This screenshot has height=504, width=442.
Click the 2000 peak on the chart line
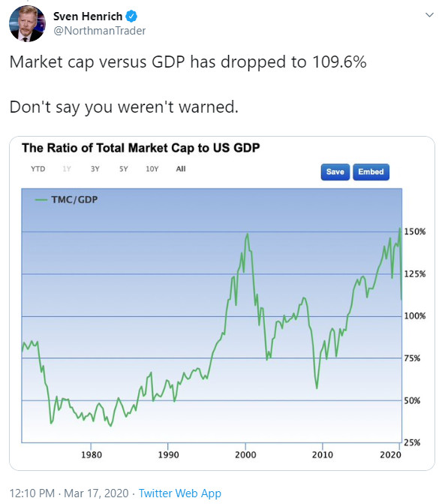point(247,234)
